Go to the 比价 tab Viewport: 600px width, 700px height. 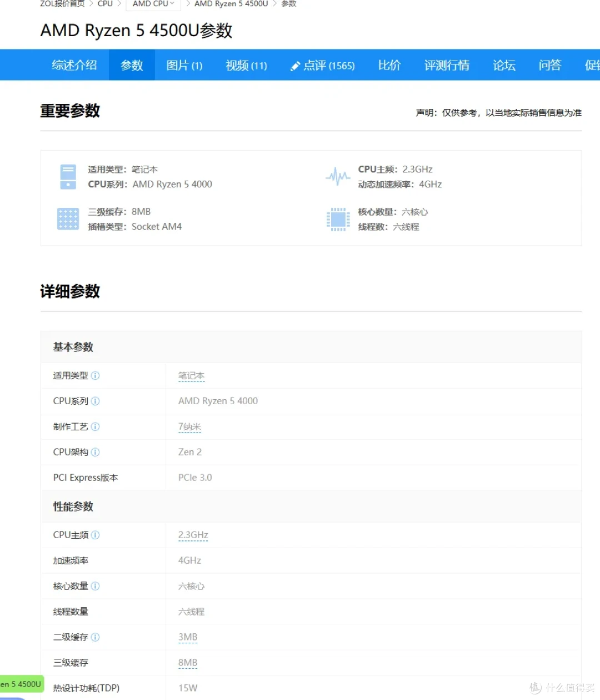coord(389,65)
